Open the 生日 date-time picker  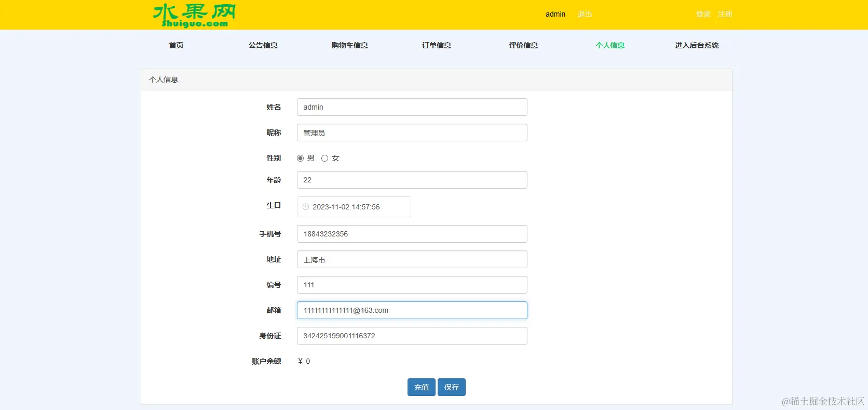pos(354,207)
